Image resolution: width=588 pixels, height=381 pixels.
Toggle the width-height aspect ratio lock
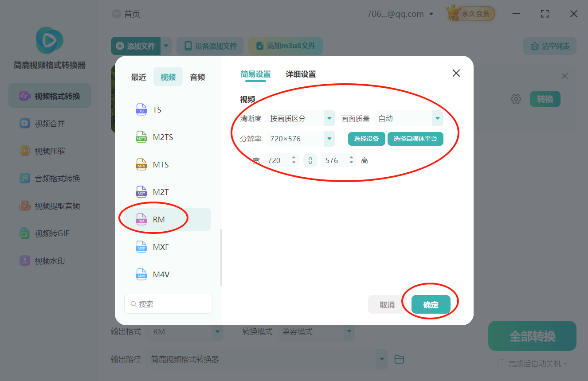point(310,160)
